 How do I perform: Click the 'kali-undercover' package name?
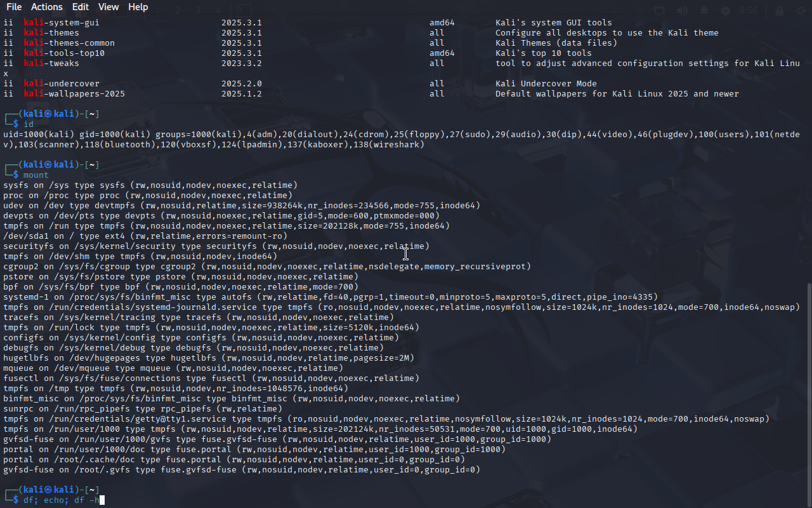62,84
